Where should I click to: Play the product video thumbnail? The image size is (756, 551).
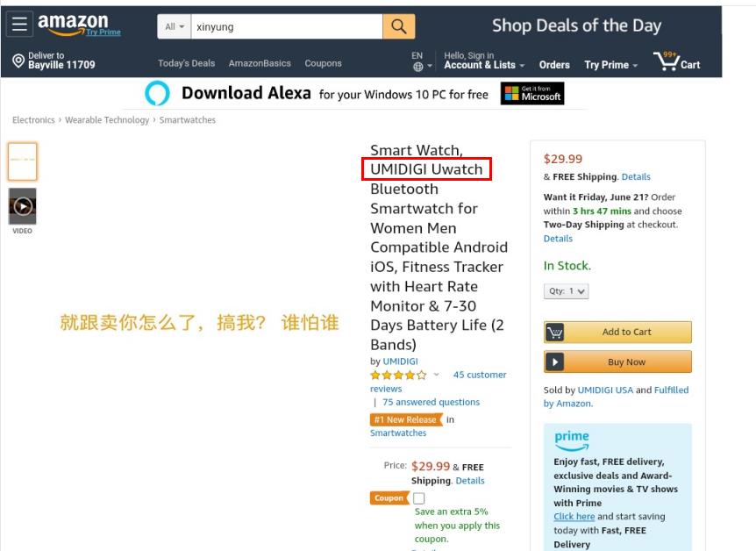point(23,206)
